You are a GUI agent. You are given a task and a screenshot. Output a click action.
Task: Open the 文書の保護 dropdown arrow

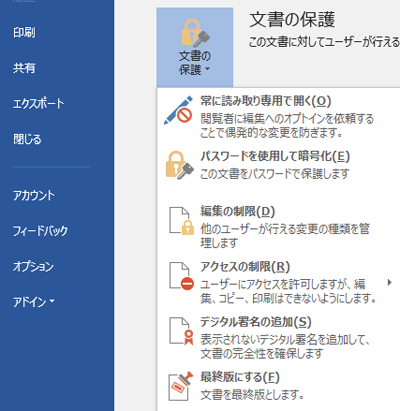pyautogui.click(x=208, y=69)
